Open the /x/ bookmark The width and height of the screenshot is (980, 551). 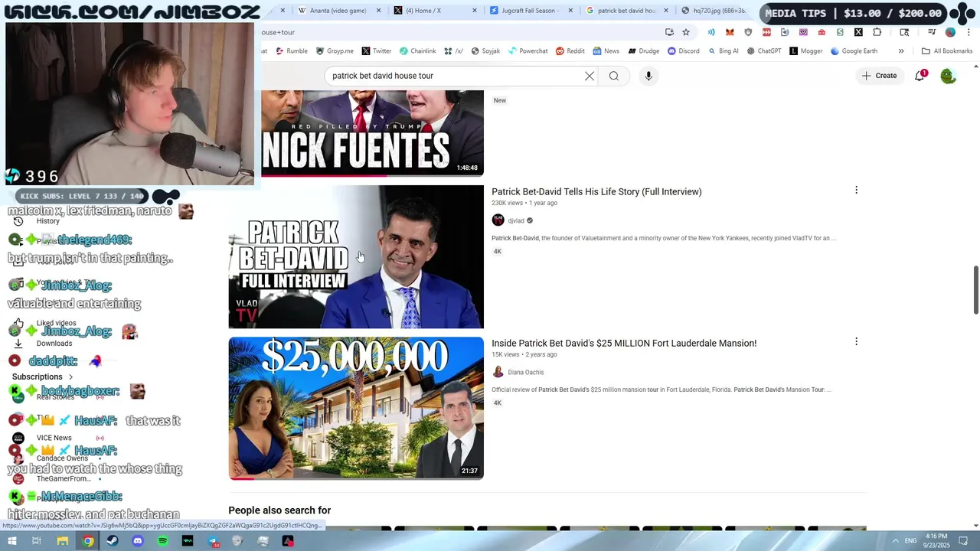(x=453, y=51)
